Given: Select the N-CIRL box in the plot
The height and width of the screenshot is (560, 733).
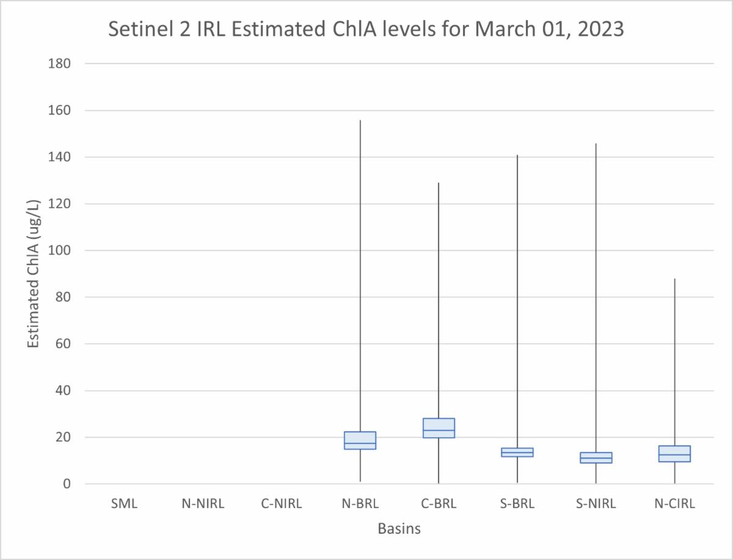Looking at the screenshot, I should coord(674,454).
